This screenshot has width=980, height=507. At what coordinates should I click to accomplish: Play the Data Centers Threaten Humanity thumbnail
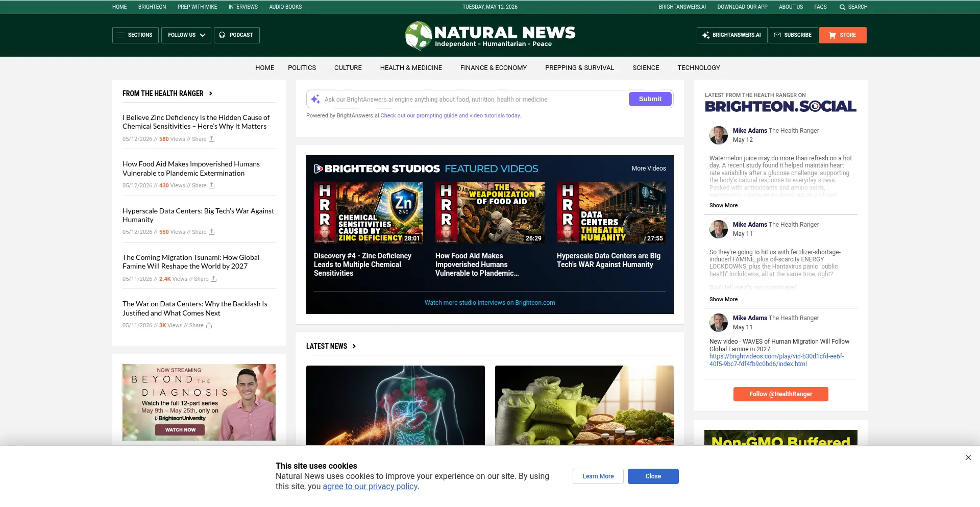click(611, 212)
